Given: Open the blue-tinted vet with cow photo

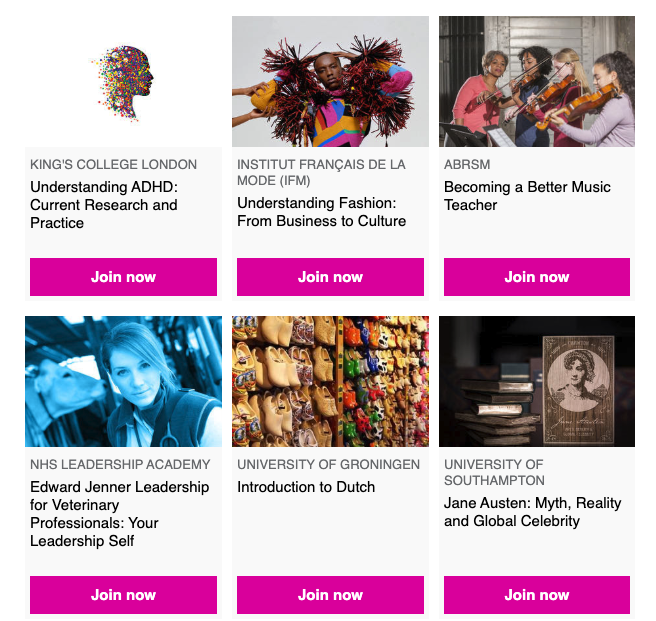Looking at the screenshot, I should [123, 381].
